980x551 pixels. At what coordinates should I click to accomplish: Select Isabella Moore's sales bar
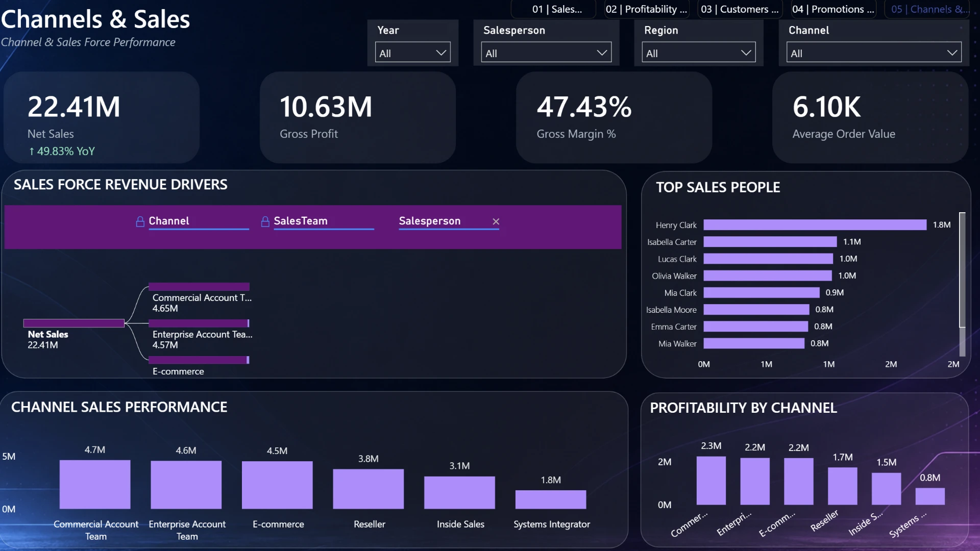point(756,310)
